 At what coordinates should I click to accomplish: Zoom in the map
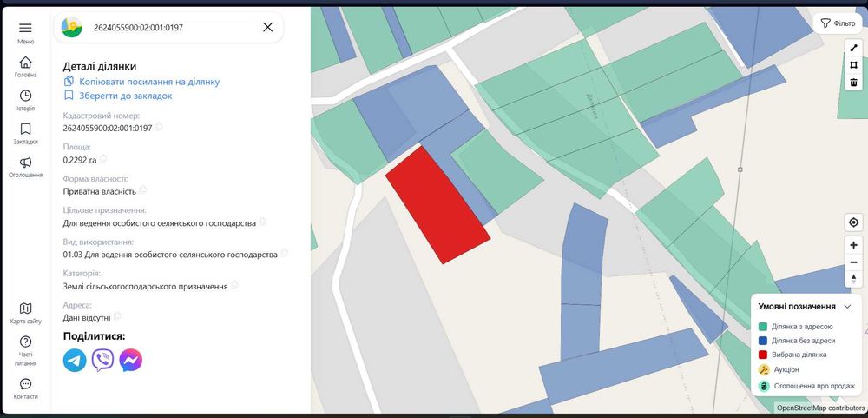click(853, 245)
